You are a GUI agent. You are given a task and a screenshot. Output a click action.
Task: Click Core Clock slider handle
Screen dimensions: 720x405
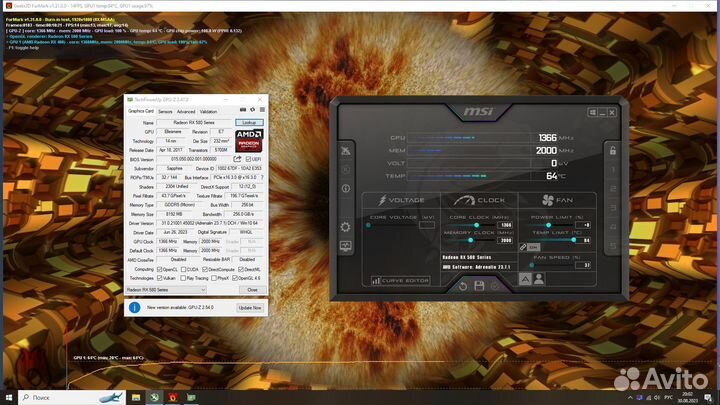coord(477,225)
